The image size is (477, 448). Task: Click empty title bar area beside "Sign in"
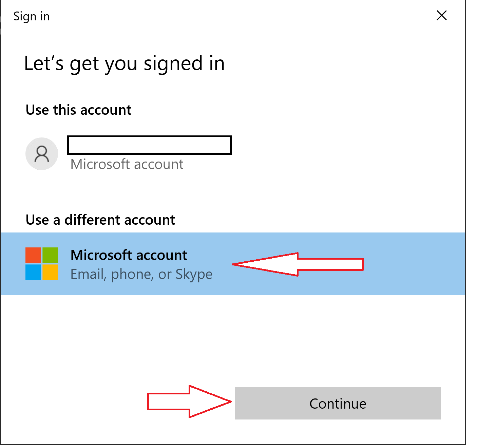(x=237, y=16)
